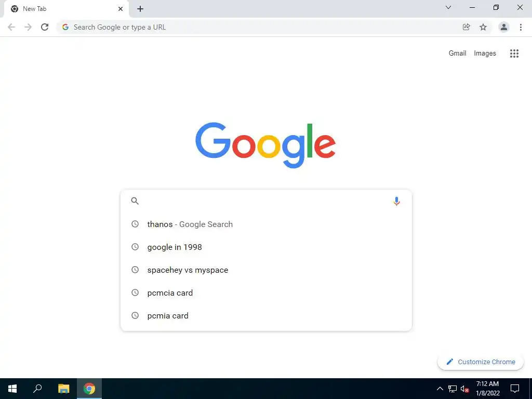Click the Customize Chrome button
The image size is (532, 399).
pyautogui.click(x=481, y=362)
